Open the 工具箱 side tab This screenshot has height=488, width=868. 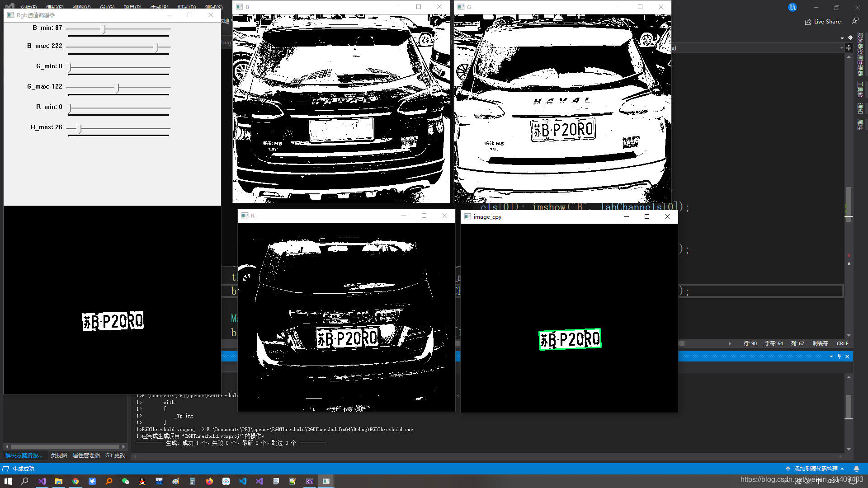860,89
